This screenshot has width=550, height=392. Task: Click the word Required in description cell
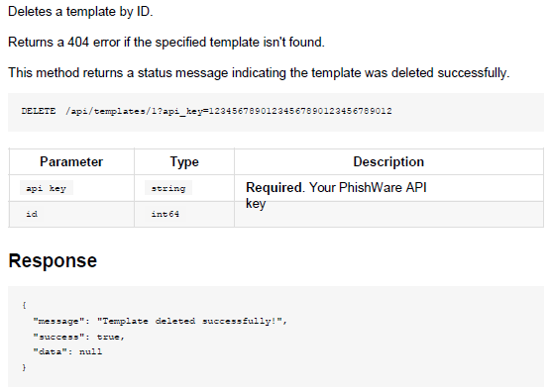[274, 188]
